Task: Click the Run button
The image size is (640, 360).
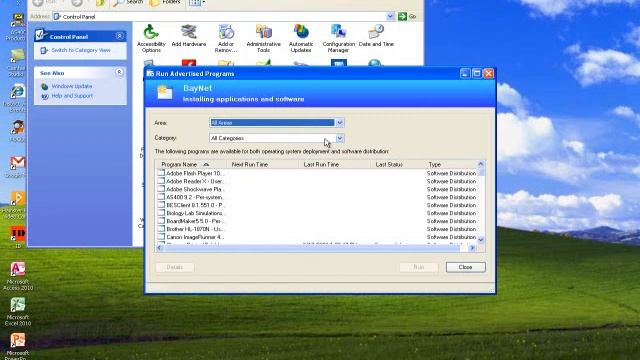Action: pyautogui.click(x=419, y=267)
